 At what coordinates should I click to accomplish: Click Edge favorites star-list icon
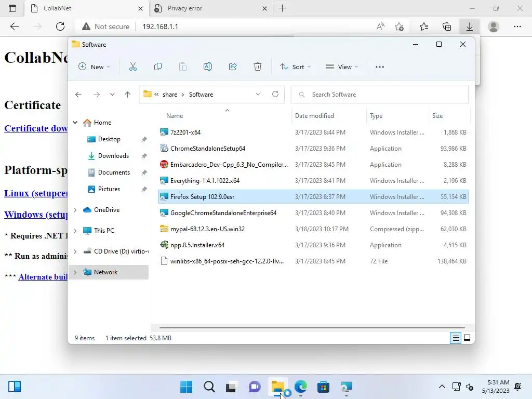point(424,26)
